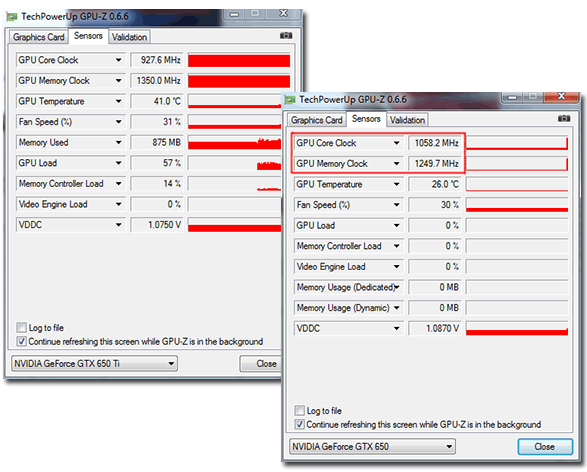Open NVIDIA GeForce GTX 650 device selector
Image resolution: width=587 pixels, height=472 pixels.
372,447
